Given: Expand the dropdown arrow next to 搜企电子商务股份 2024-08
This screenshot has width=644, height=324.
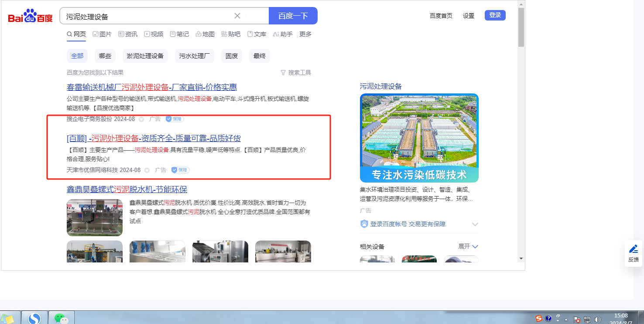Looking at the screenshot, I should coord(141,119).
